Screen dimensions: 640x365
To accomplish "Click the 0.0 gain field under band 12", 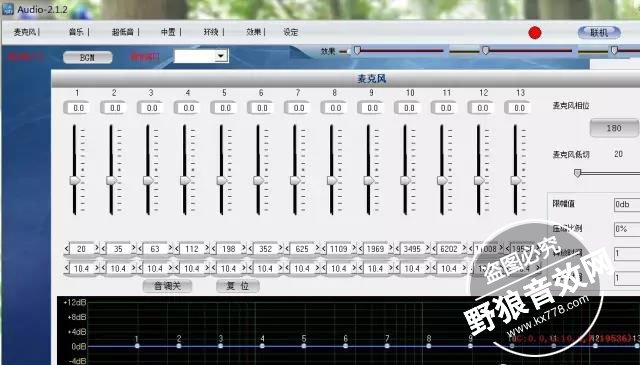I will pyautogui.click(x=482, y=108).
